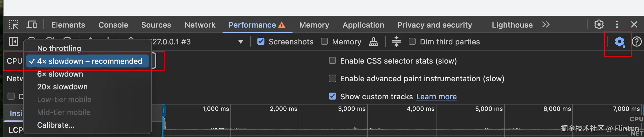
Task: Enable CSS selector stats checkbox
Action: pyautogui.click(x=332, y=61)
